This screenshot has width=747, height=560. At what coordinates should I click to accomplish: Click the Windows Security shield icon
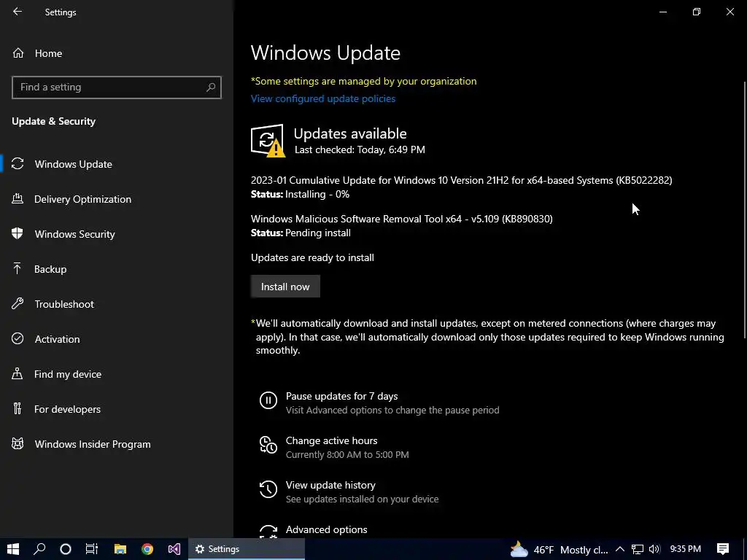pos(18,233)
